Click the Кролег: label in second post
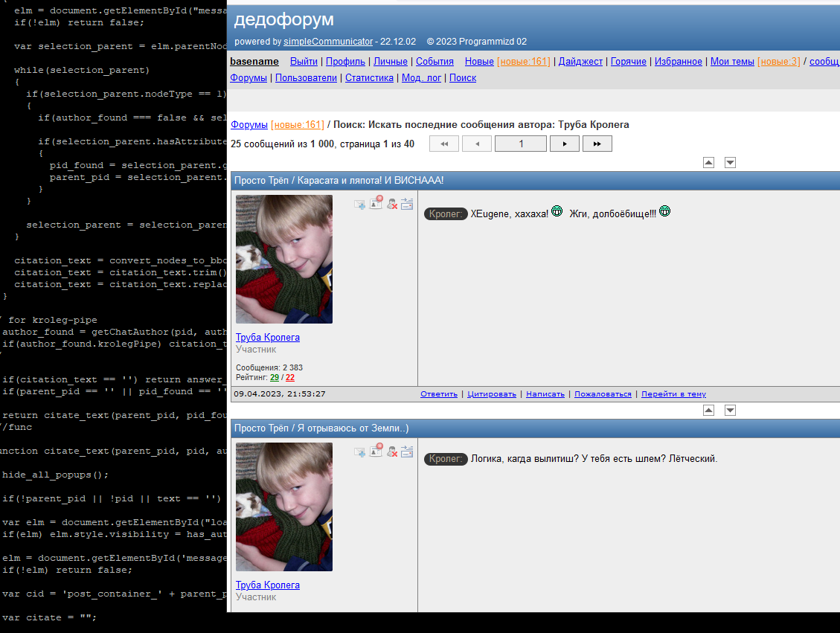 click(446, 459)
